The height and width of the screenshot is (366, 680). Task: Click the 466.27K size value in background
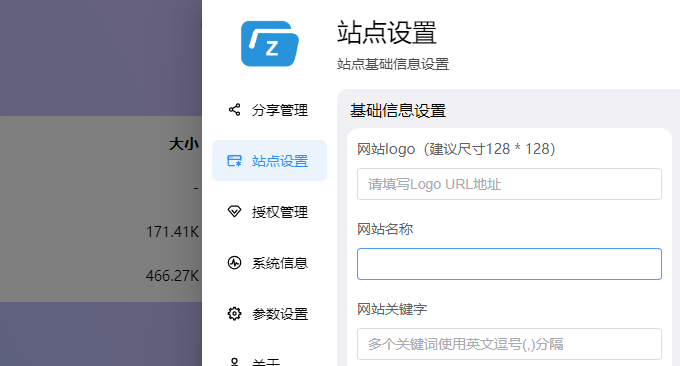tap(172, 275)
